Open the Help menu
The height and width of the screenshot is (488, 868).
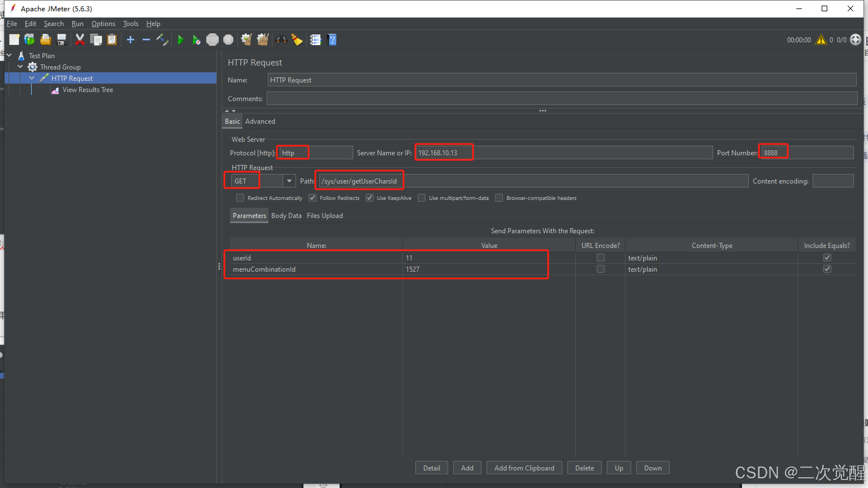(x=153, y=24)
